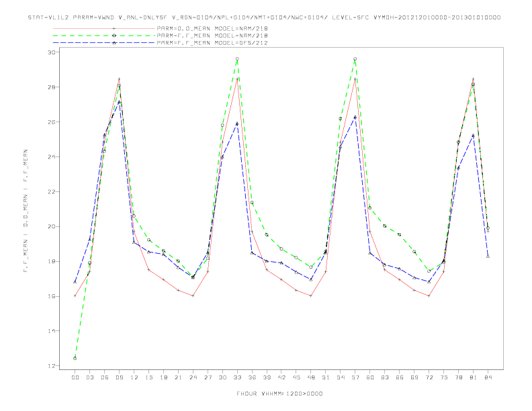This screenshot has width=532, height=411.
Task: Click the x-axis forecast hour label 75
Action: tap(444, 377)
